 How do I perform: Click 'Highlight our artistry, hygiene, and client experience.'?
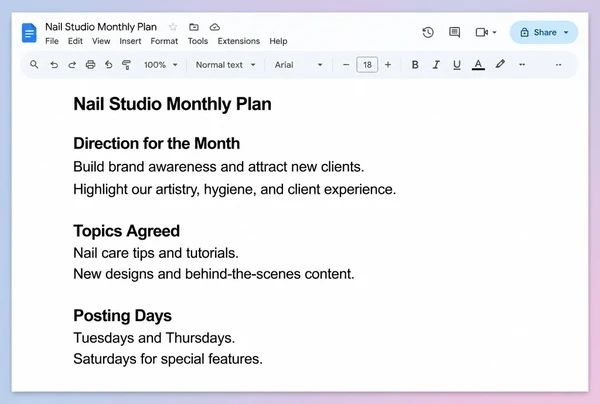click(x=235, y=189)
